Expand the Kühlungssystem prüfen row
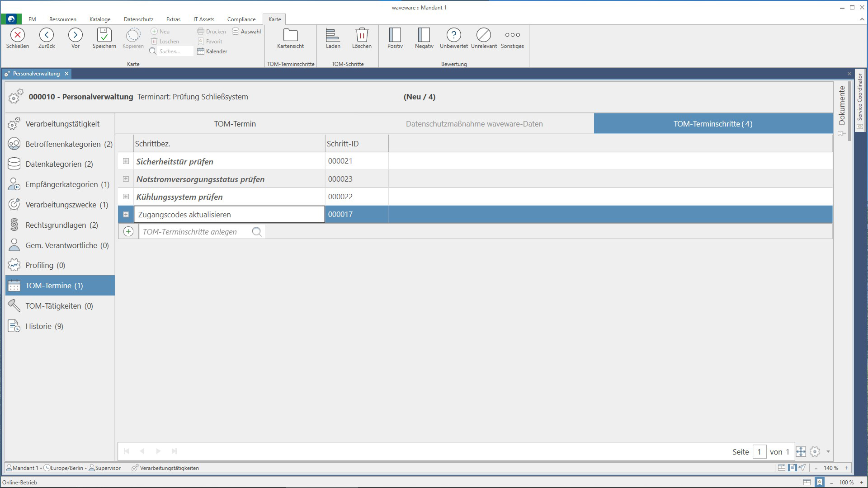The width and height of the screenshot is (868, 488). pyautogui.click(x=126, y=197)
